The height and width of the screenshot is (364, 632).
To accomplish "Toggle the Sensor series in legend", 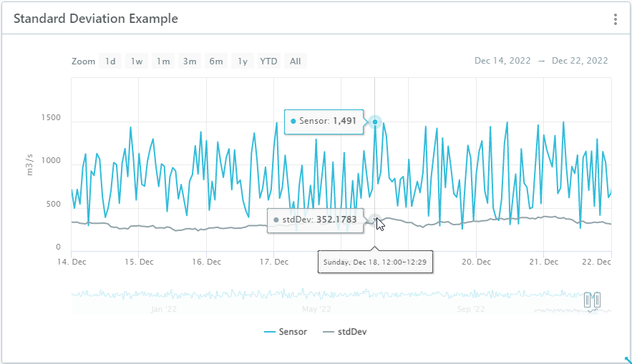I will [286, 332].
